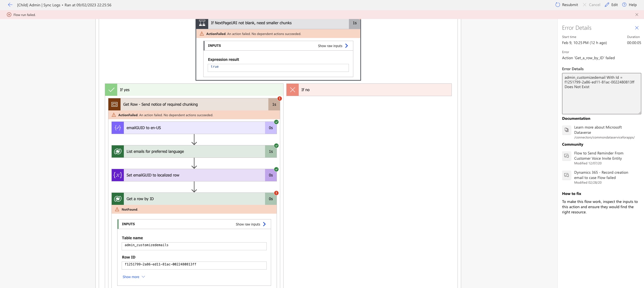The image size is (644, 288).
Task: Click the documentation icon beside Microsoft Dataverse link
Action: tap(566, 130)
